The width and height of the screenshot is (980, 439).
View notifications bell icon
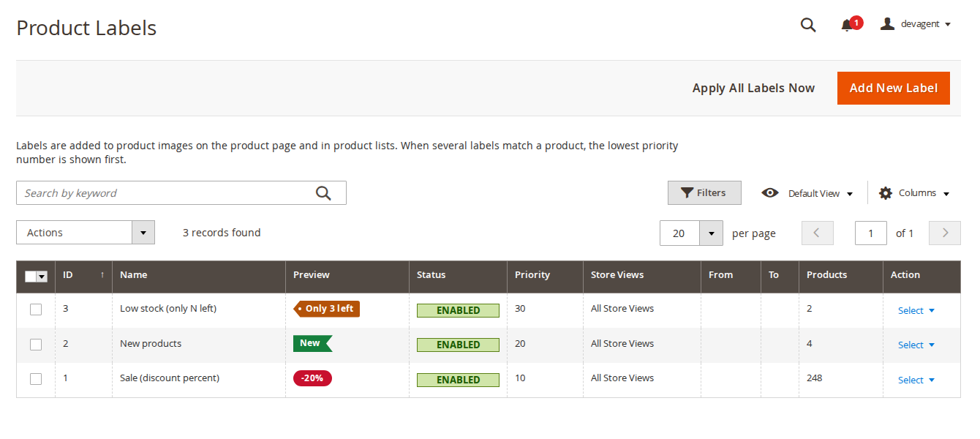click(x=847, y=26)
